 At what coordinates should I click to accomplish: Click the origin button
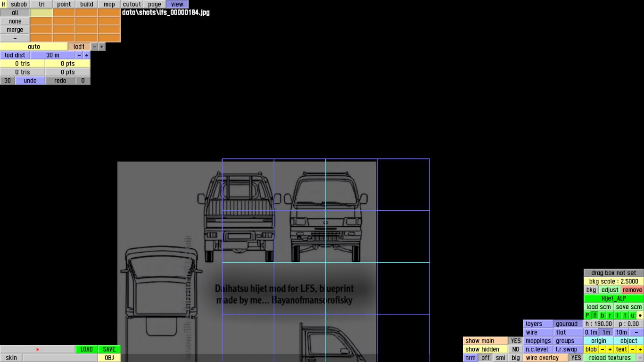[x=599, y=341]
